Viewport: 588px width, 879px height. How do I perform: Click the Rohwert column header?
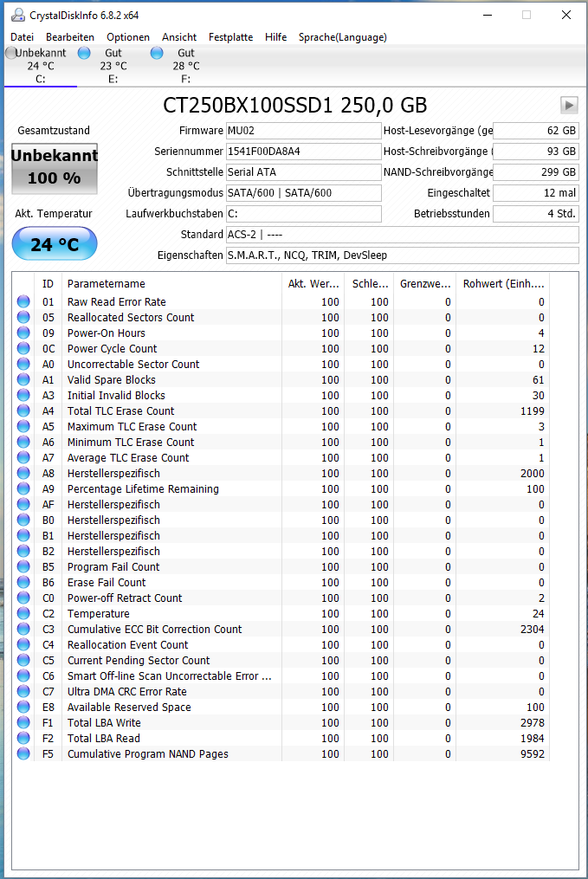pyautogui.click(x=503, y=284)
